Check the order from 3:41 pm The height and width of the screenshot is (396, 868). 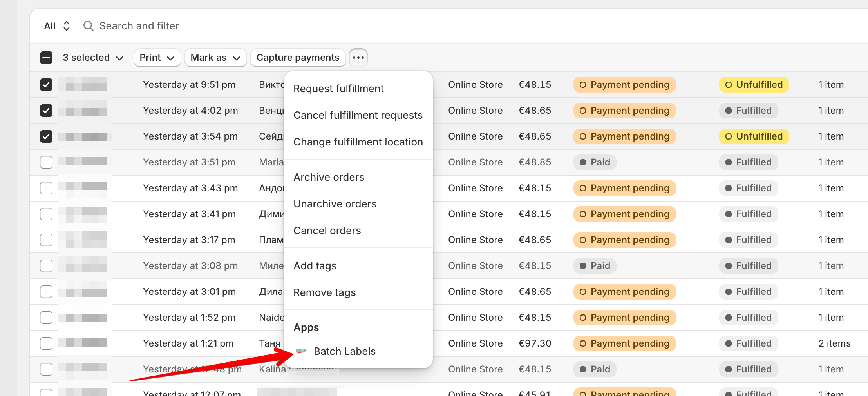pyautogui.click(x=46, y=214)
